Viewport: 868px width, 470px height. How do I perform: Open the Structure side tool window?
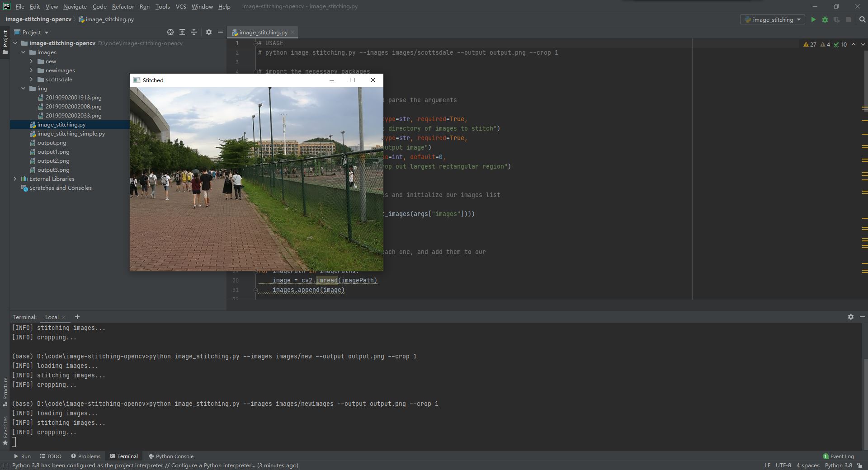pyautogui.click(x=5, y=391)
